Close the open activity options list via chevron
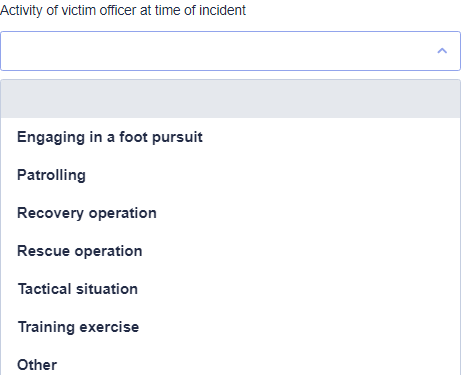This screenshot has width=467, height=375. [x=442, y=51]
